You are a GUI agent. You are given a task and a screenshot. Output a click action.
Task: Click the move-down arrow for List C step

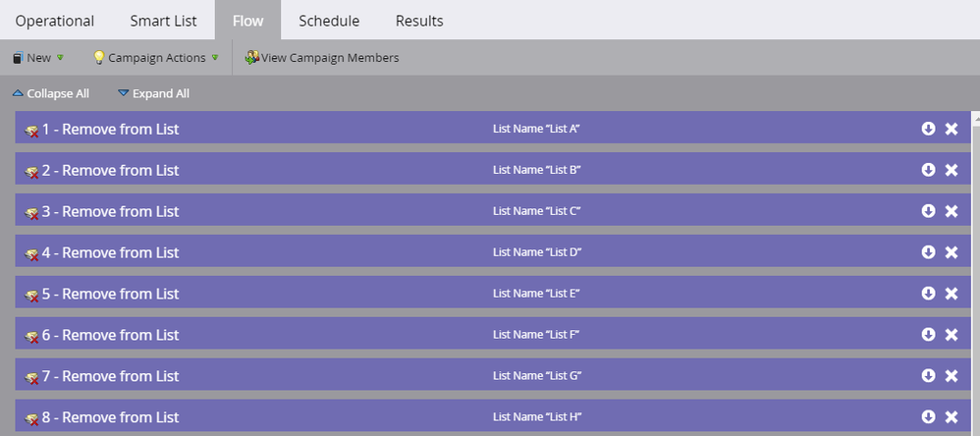coord(928,211)
